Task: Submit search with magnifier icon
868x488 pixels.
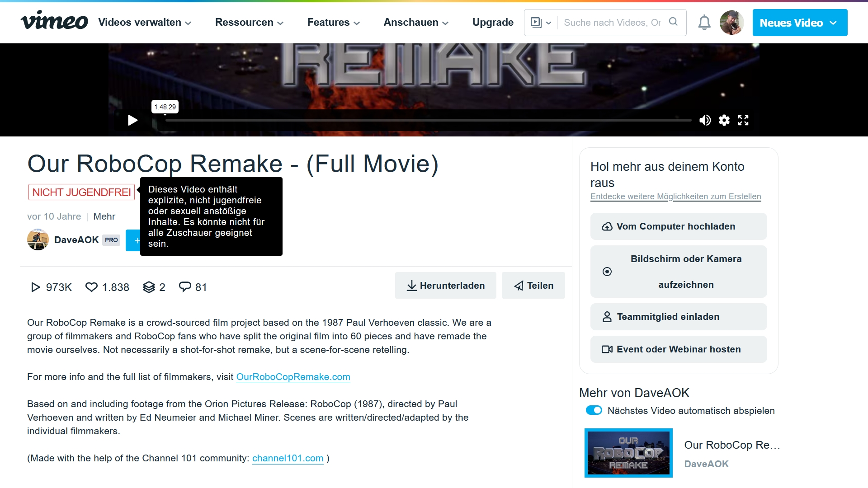Action: [x=673, y=22]
